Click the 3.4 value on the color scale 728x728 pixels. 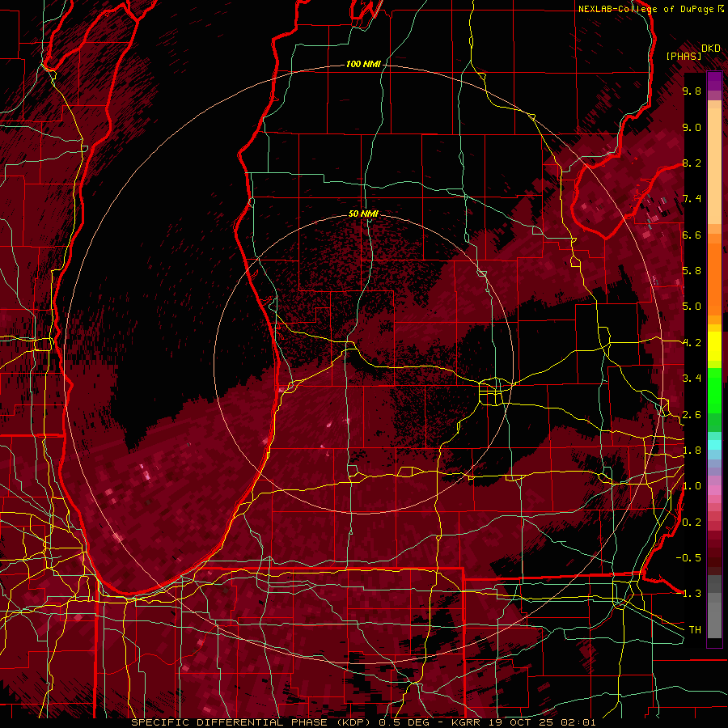(x=692, y=379)
